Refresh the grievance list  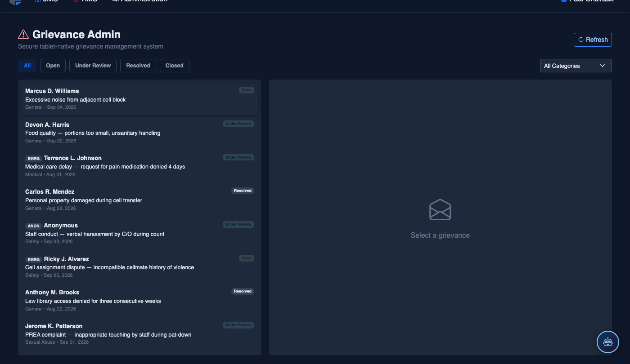[593, 40]
